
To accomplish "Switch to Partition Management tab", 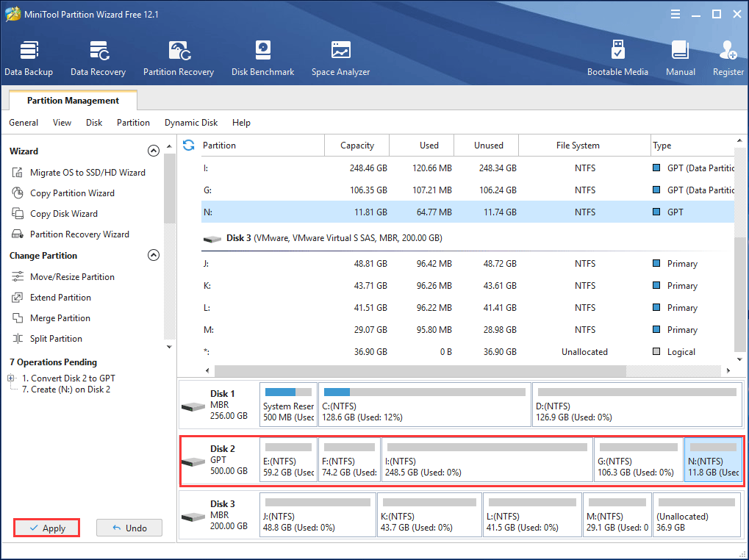I will [73, 100].
